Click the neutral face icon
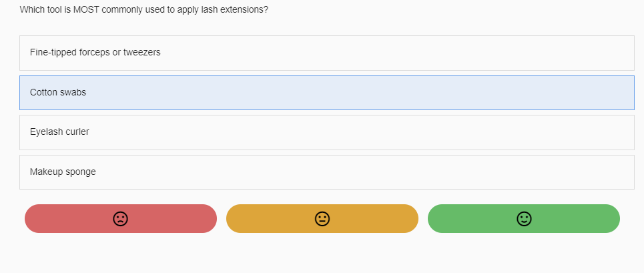Viewport: 644px width, 273px height. coord(322,219)
